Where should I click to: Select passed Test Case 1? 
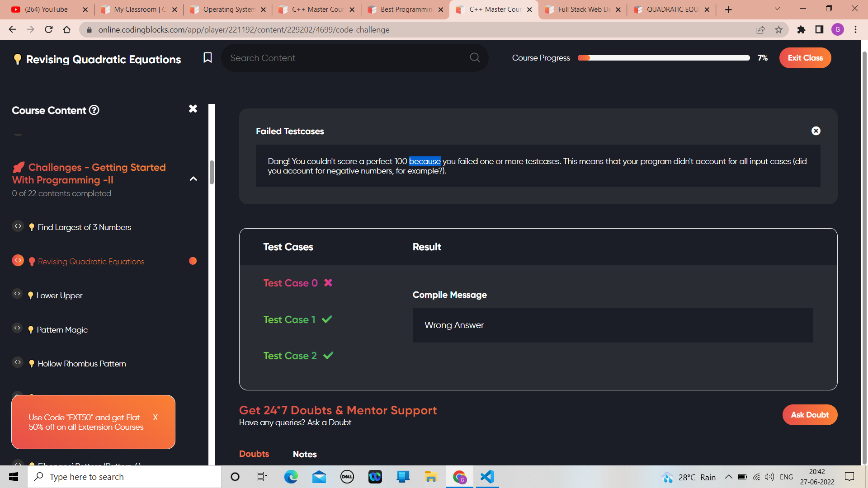coord(289,320)
